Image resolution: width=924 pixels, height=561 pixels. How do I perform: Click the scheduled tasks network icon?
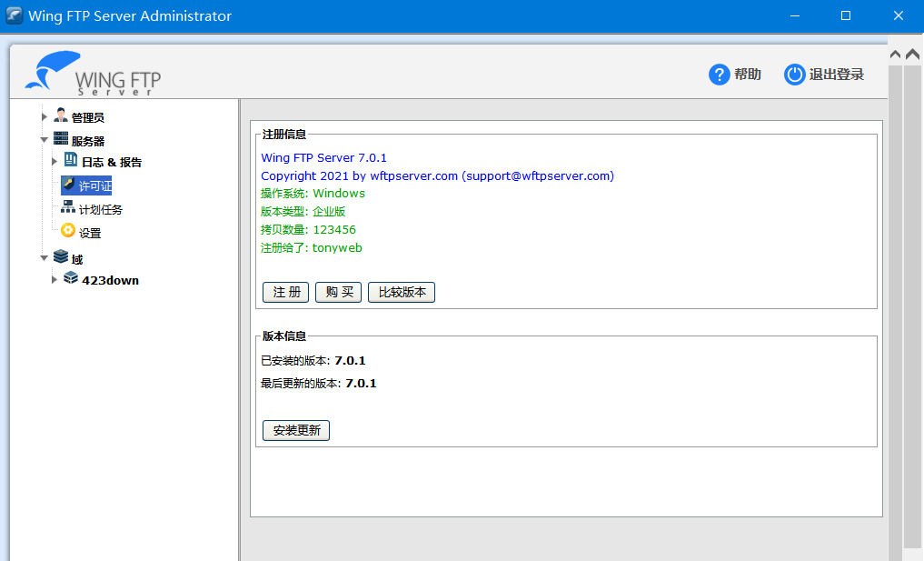pyautogui.click(x=68, y=208)
